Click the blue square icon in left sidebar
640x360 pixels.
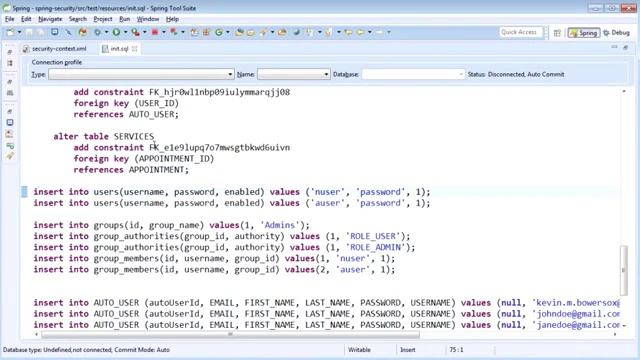(x=10, y=122)
